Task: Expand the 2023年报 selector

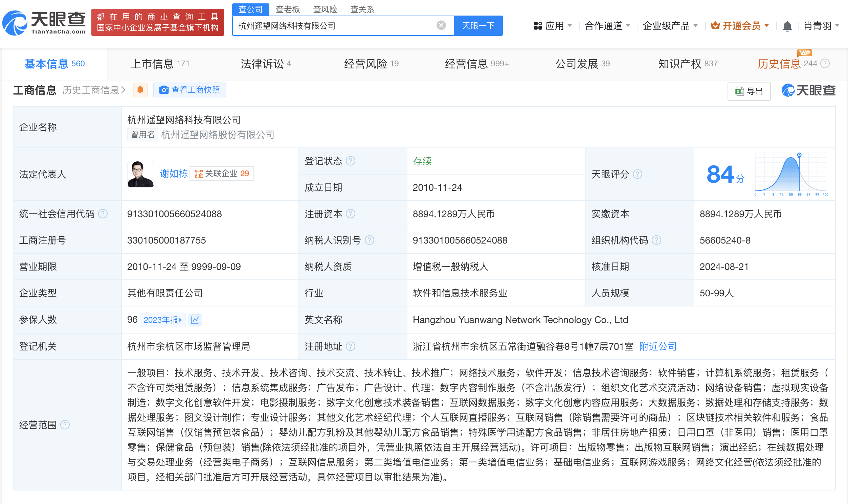Action: (x=163, y=320)
